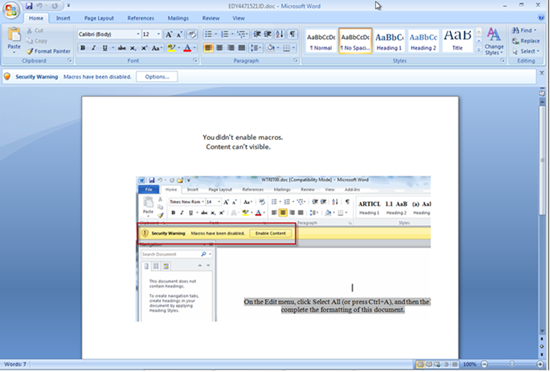
Task: Click the zoom slider handle
Action: click(x=512, y=365)
